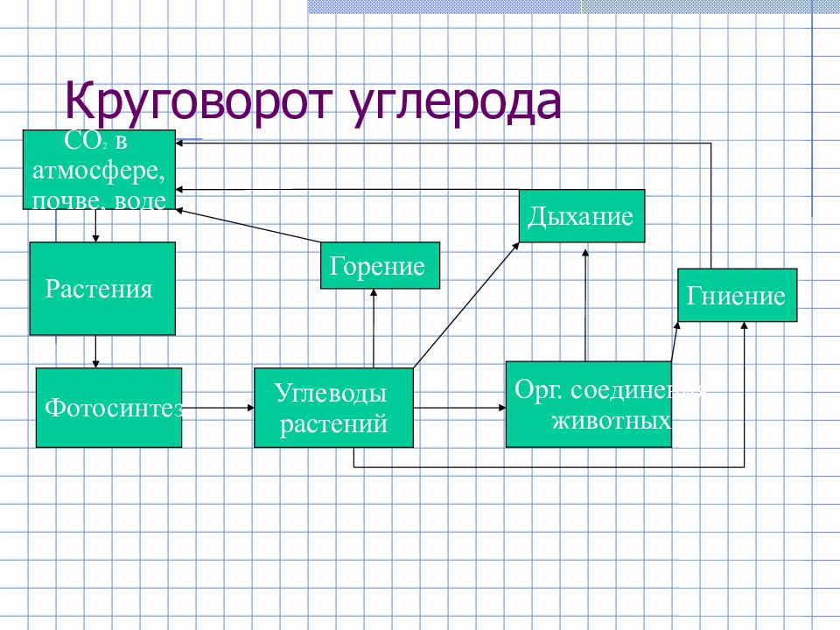Click the horizontal arrow from Дыхание to CO2 box
The height and width of the screenshot is (630, 840).
click(x=350, y=189)
